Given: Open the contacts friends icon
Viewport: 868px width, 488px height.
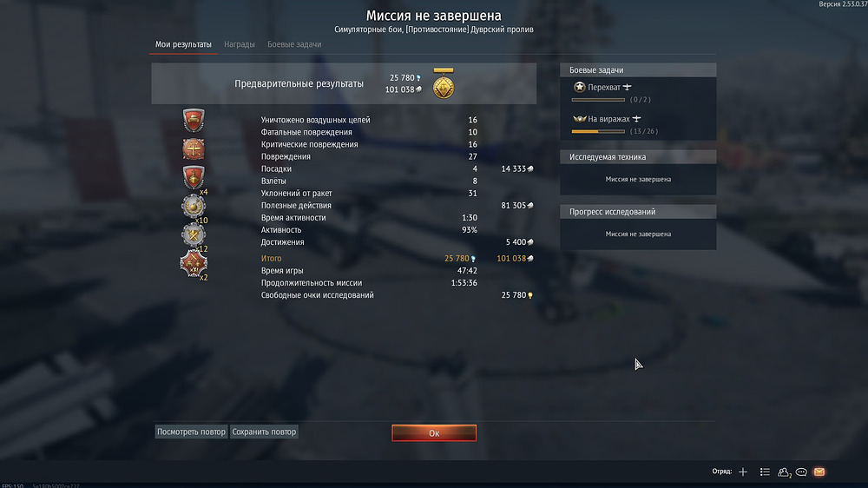Looking at the screenshot, I should 784,472.
